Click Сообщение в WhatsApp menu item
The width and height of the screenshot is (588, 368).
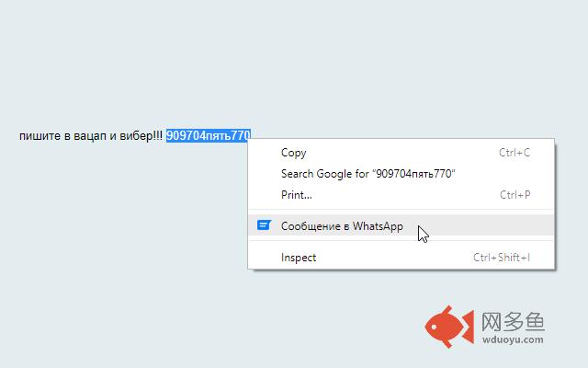[401, 225]
